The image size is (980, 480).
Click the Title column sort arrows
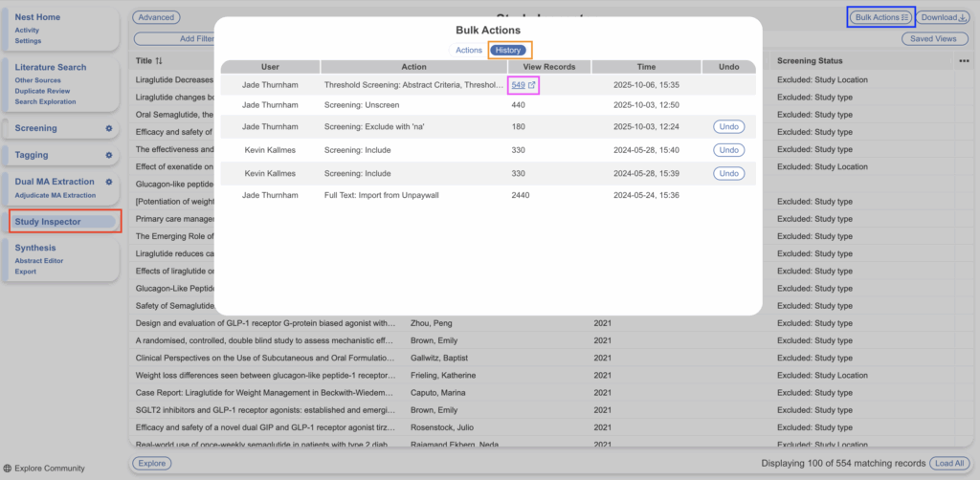pyautogui.click(x=159, y=61)
